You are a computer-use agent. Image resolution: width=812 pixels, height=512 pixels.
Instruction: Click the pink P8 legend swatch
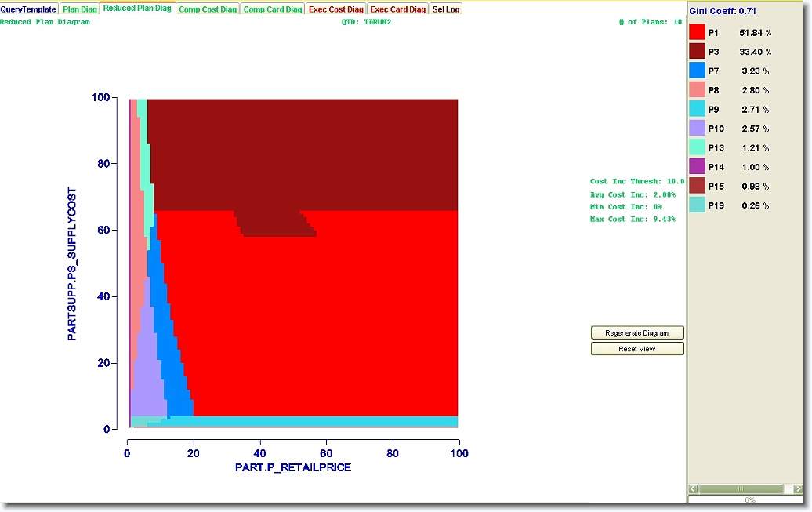point(697,89)
